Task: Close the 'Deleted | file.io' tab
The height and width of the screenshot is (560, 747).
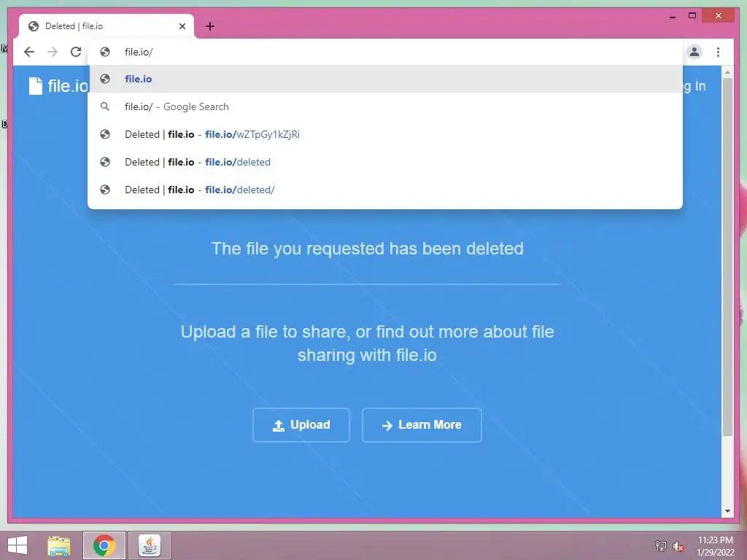Action: (x=182, y=26)
